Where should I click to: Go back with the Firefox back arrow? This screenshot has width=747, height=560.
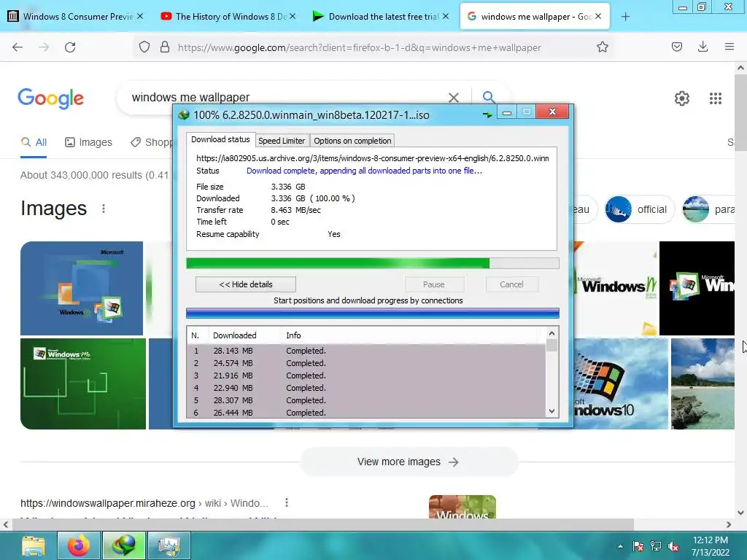(x=18, y=47)
